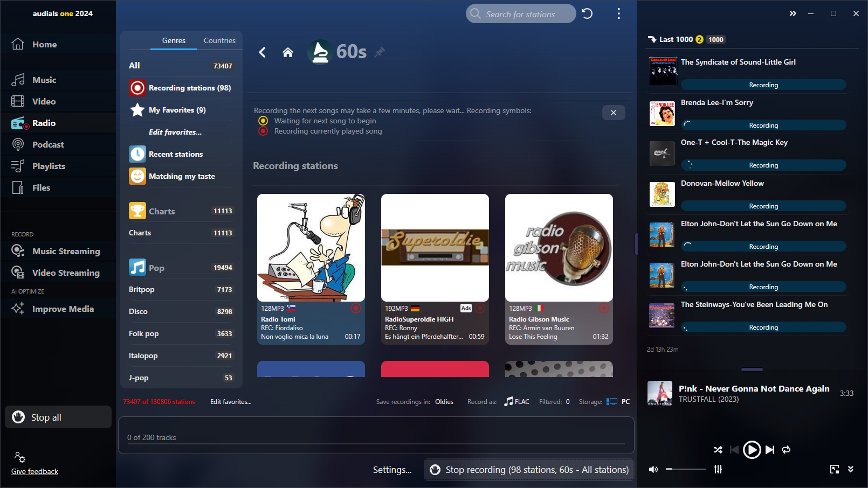This screenshot has width=868, height=488.
Task: Toggle repeat mode
Action: coord(786,450)
